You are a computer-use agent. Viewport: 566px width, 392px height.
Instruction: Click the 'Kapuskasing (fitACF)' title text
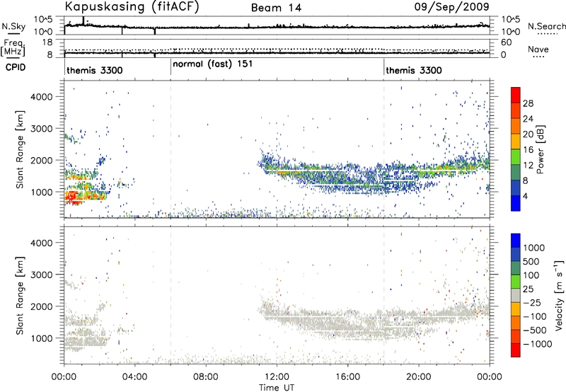pos(132,6)
